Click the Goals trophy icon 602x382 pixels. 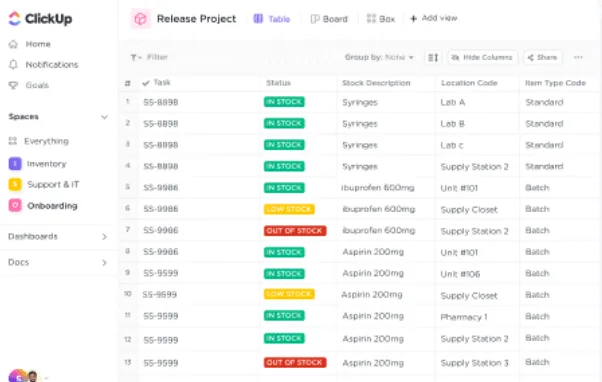[x=13, y=85]
